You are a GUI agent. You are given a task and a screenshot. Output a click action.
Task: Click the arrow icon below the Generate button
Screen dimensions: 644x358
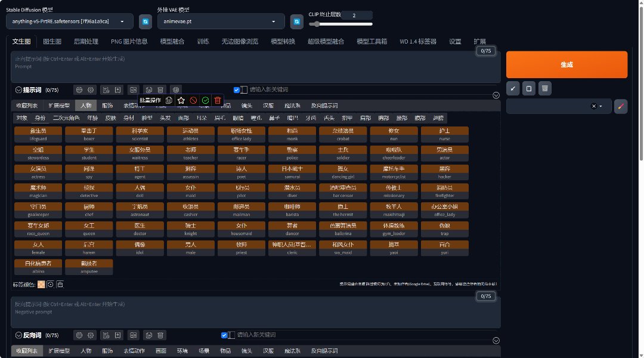pyautogui.click(x=513, y=88)
